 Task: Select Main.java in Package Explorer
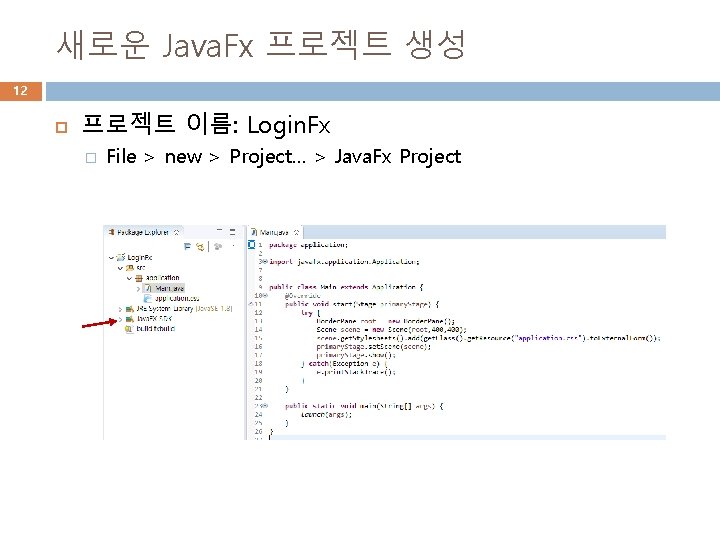coord(169,288)
